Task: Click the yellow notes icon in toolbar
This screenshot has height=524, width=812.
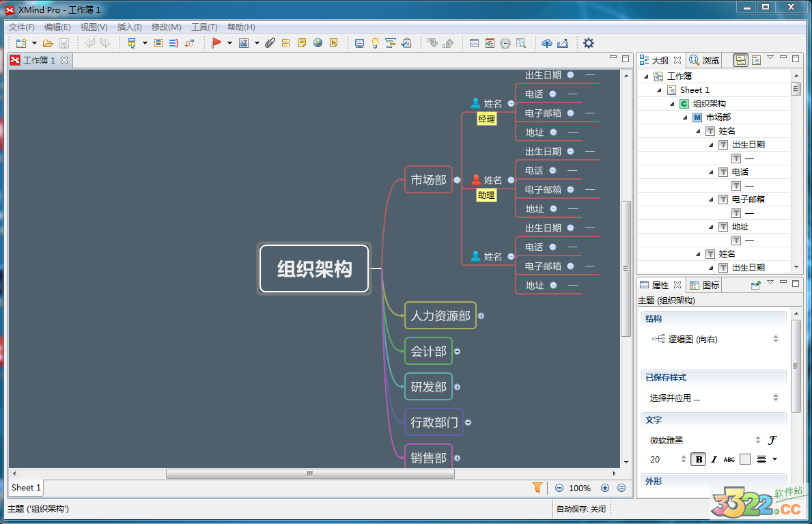Action: pyautogui.click(x=302, y=43)
